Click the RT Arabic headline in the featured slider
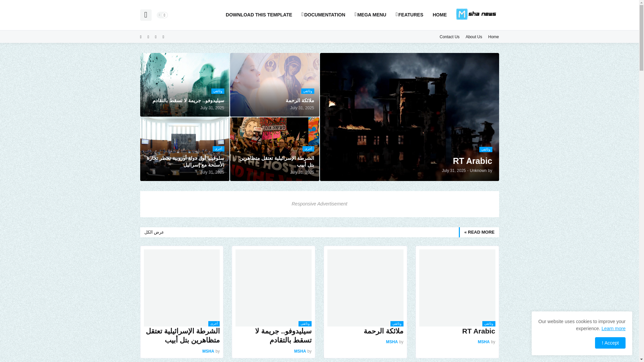Screen dimensions: 644x362 [x=472, y=161]
